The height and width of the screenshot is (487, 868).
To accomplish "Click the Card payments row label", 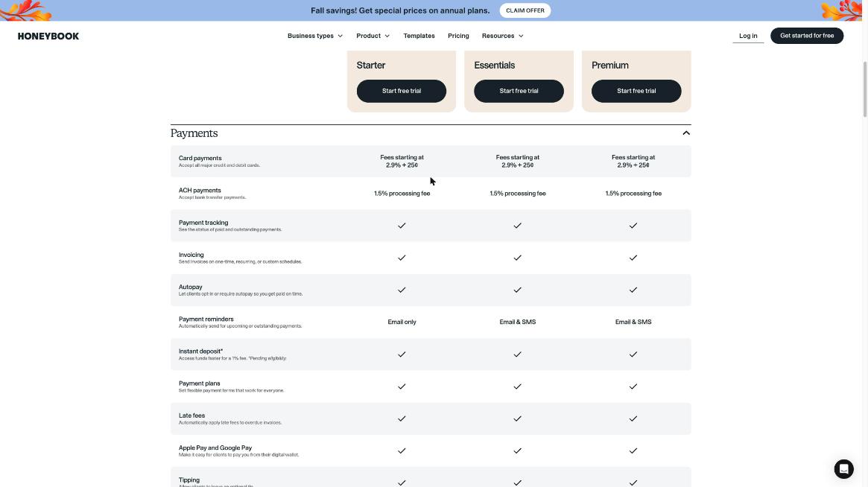I will [x=200, y=159].
